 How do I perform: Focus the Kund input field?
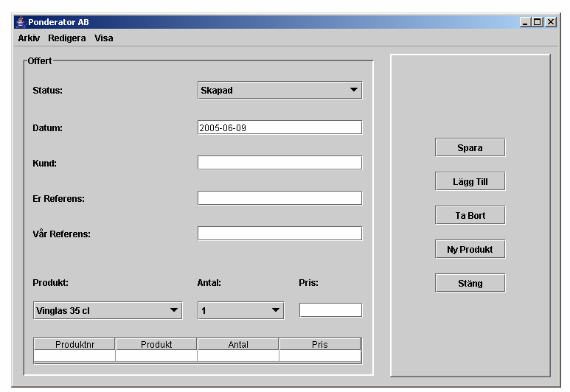[x=280, y=163]
